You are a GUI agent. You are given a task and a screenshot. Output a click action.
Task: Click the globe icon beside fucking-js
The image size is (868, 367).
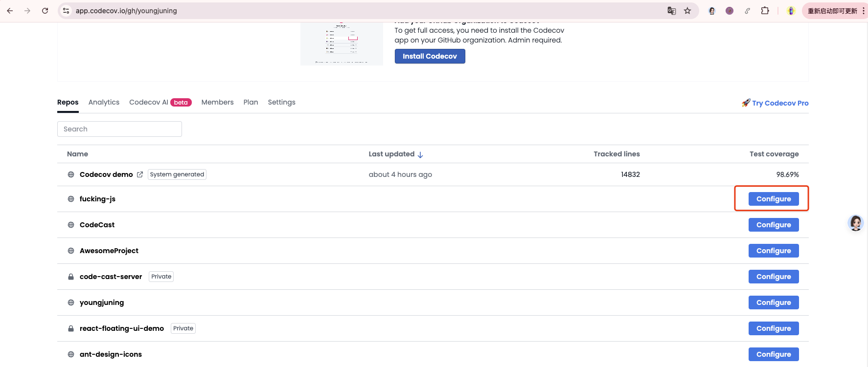coord(71,199)
